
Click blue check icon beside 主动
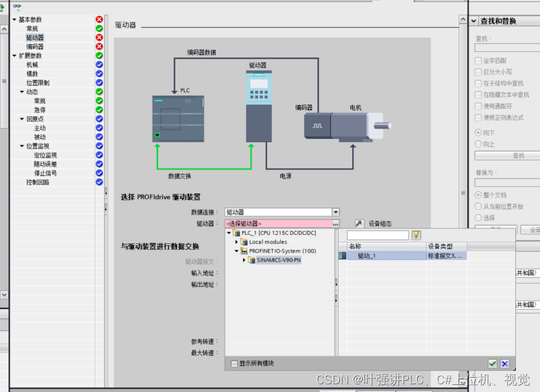pos(99,128)
